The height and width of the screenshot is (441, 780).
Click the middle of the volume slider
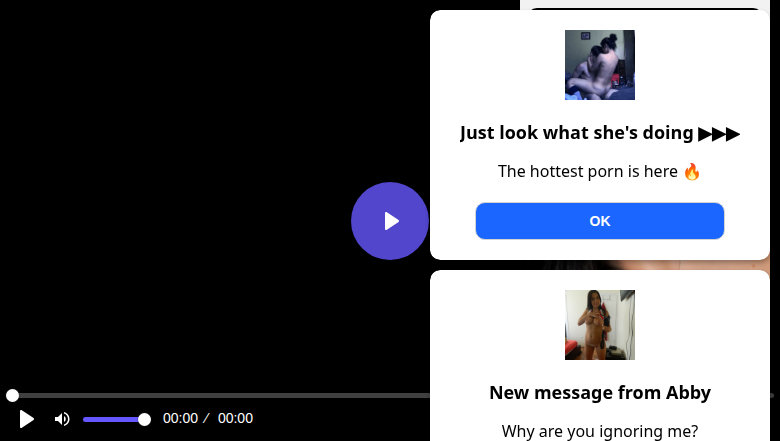coord(113,419)
